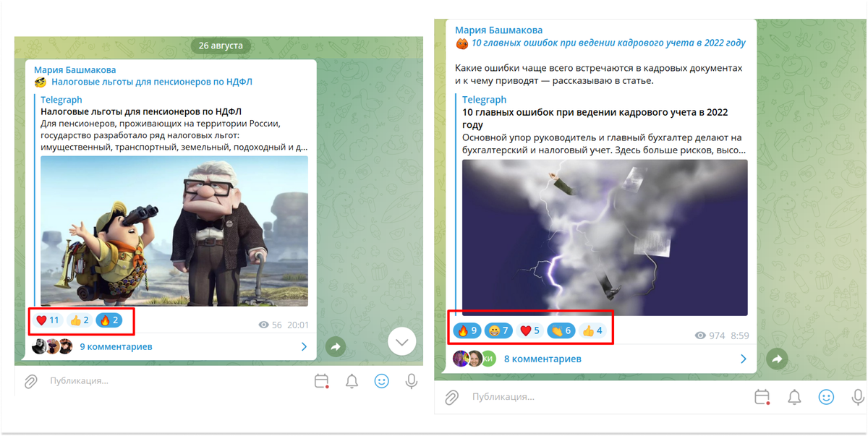Click the heart reaction with 11 in left post
868x436 pixels.
[x=48, y=320]
